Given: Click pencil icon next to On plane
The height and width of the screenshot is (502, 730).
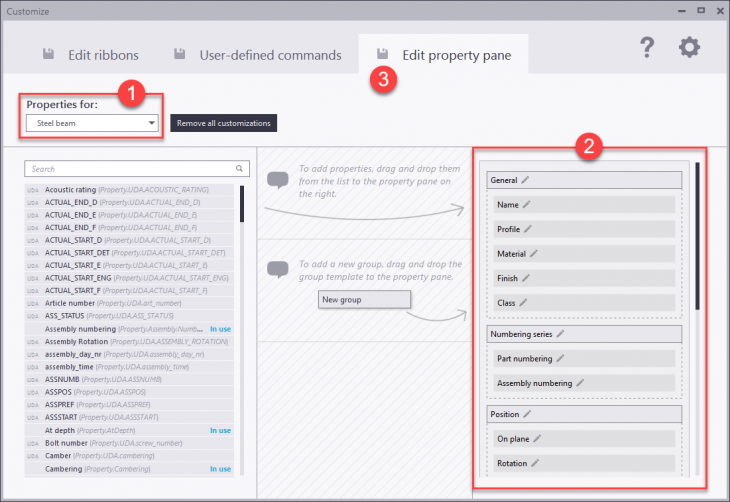Looking at the screenshot, I should 537,439.
